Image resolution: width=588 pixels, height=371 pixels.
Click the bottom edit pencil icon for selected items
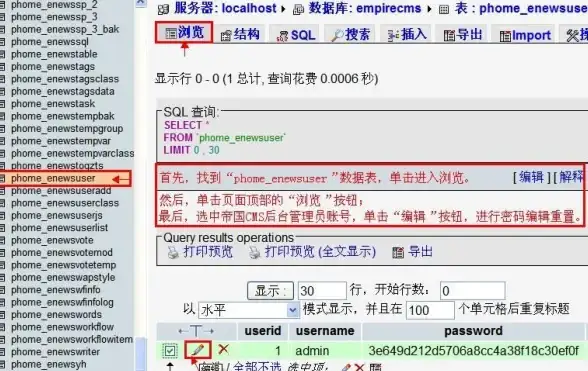tap(347, 367)
